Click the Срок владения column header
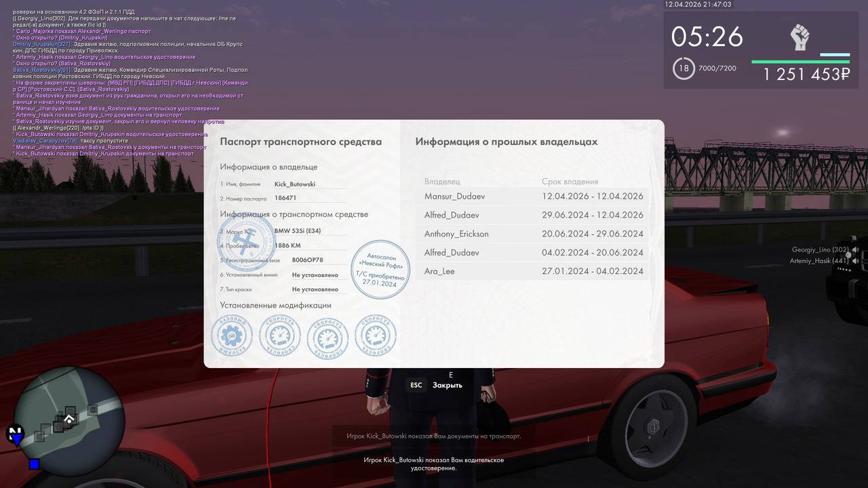The width and height of the screenshot is (868, 488). [x=570, y=182]
